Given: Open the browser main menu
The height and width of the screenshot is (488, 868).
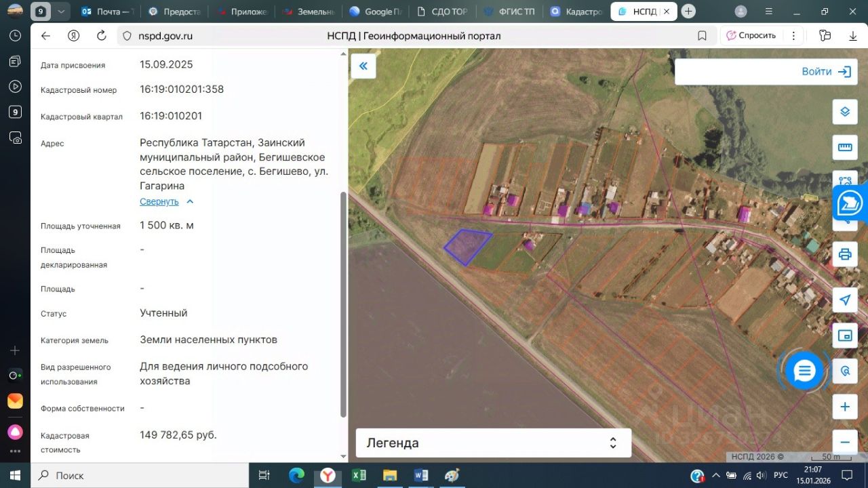Looking at the screenshot, I should (x=769, y=12).
